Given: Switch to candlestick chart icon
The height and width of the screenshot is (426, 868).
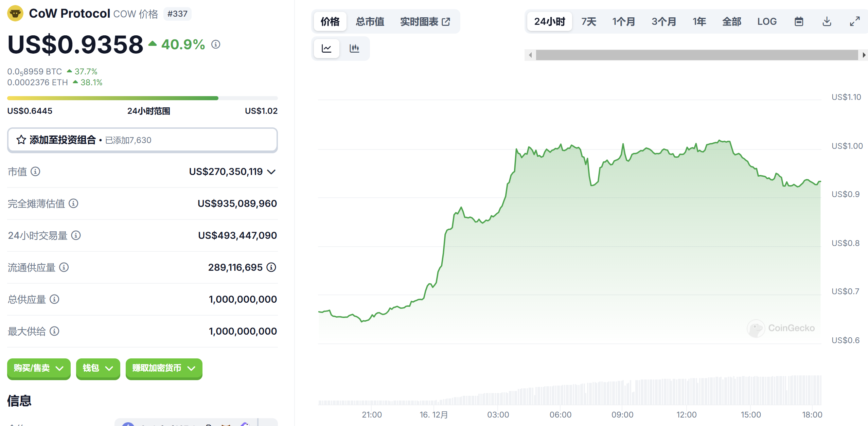Looking at the screenshot, I should pyautogui.click(x=354, y=49).
